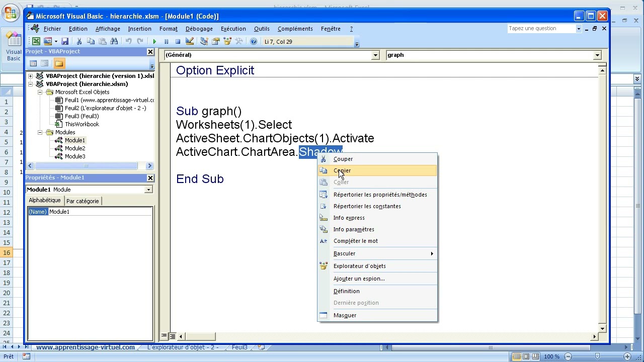Switch to the Alphabétique properties tab
The height and width of the screenshot is (362, 644).
[x=45, y=200]
